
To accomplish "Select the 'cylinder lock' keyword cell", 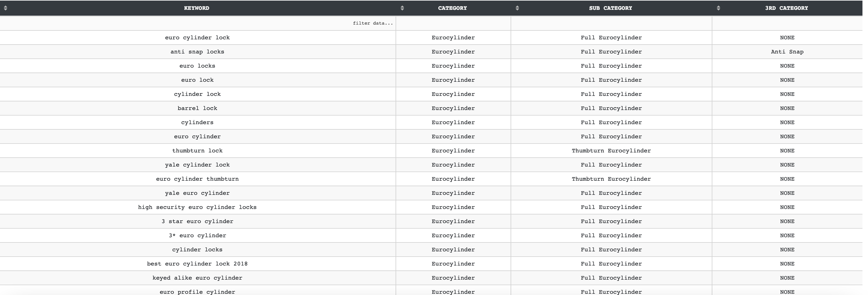I will (197, 94).
